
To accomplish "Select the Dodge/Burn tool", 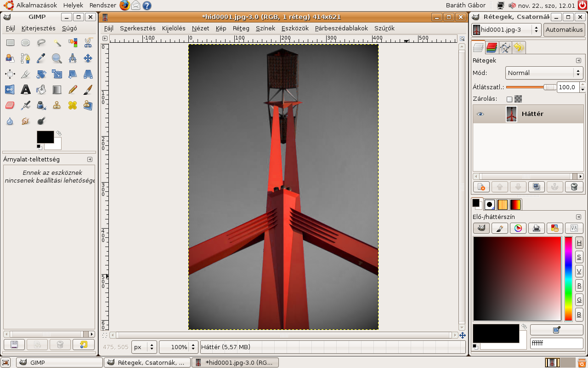I will [41, 121].
